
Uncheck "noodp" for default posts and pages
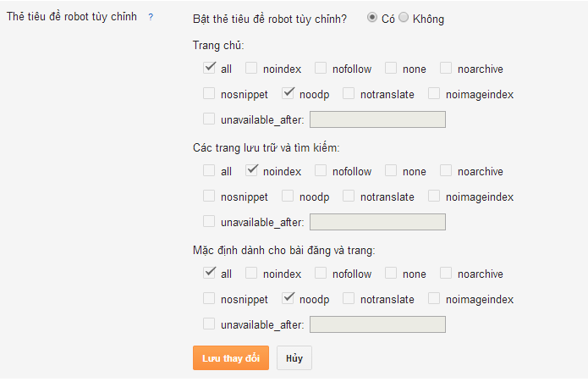click(288, 298)
